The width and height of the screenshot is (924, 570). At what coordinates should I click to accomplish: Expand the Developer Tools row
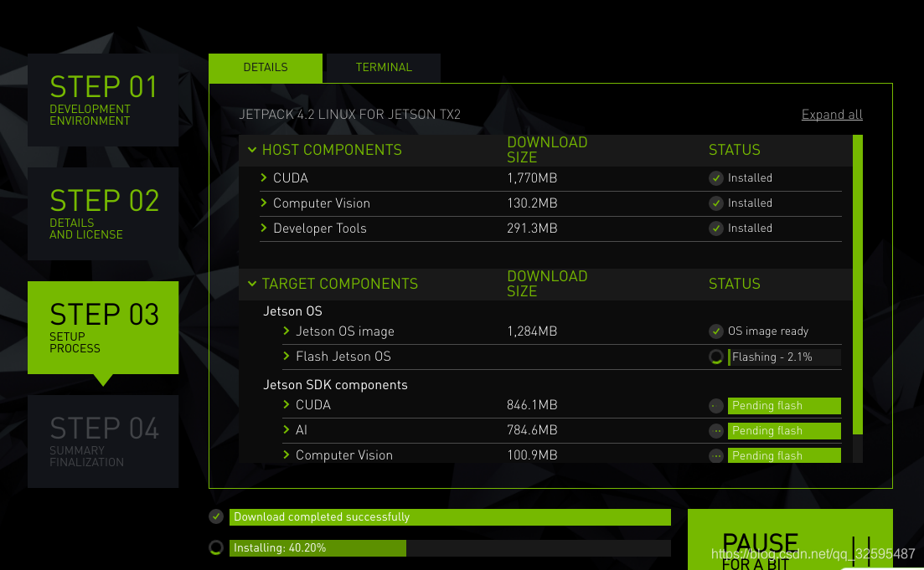coord(263,228)
